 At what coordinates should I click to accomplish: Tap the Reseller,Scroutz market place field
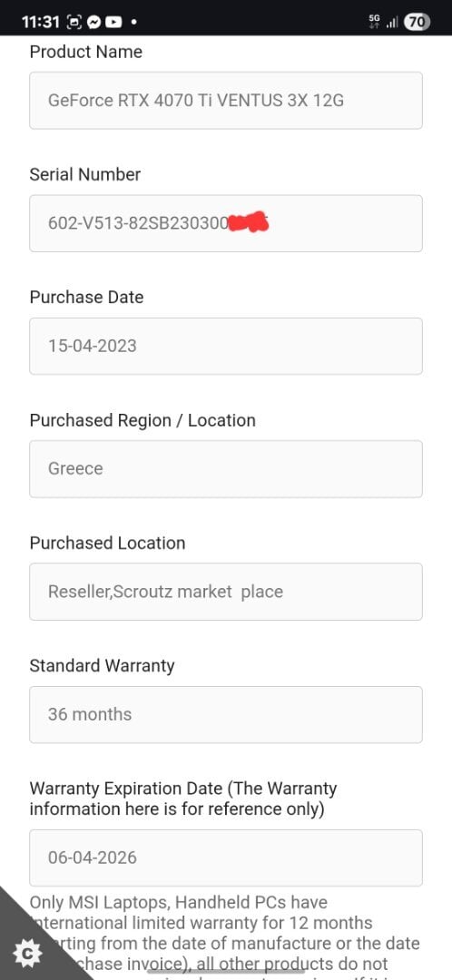point(226,592)
